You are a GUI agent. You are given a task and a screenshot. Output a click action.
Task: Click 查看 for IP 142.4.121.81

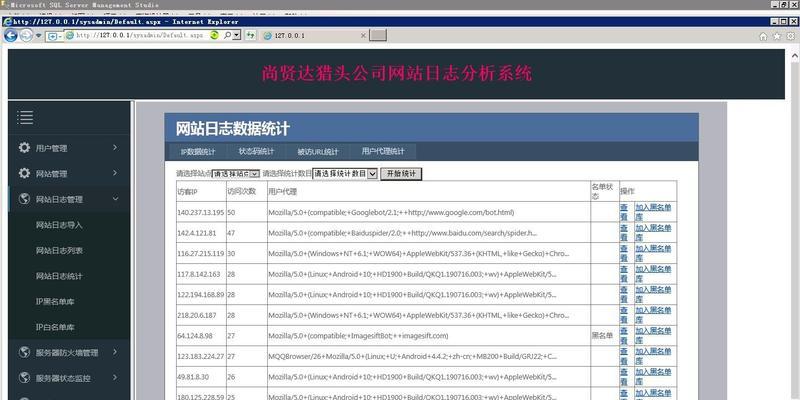coord(623,232)
